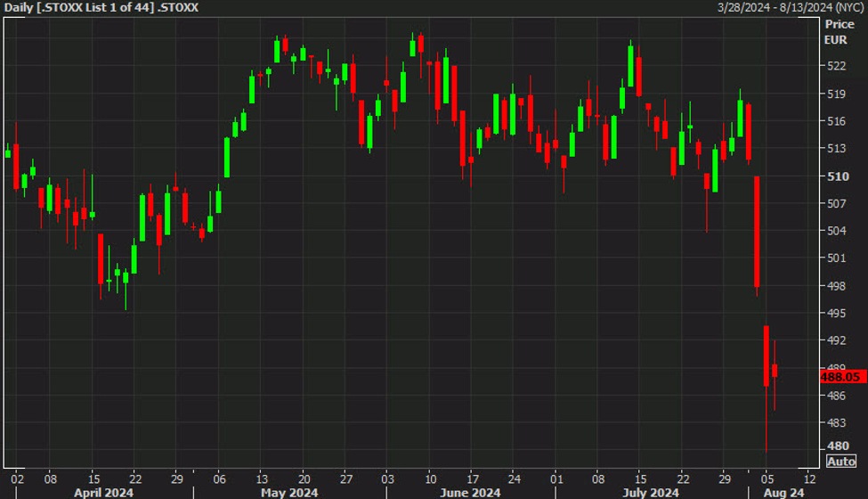Click the 495 price axis label
868x499 pixels.
point(836,313)
